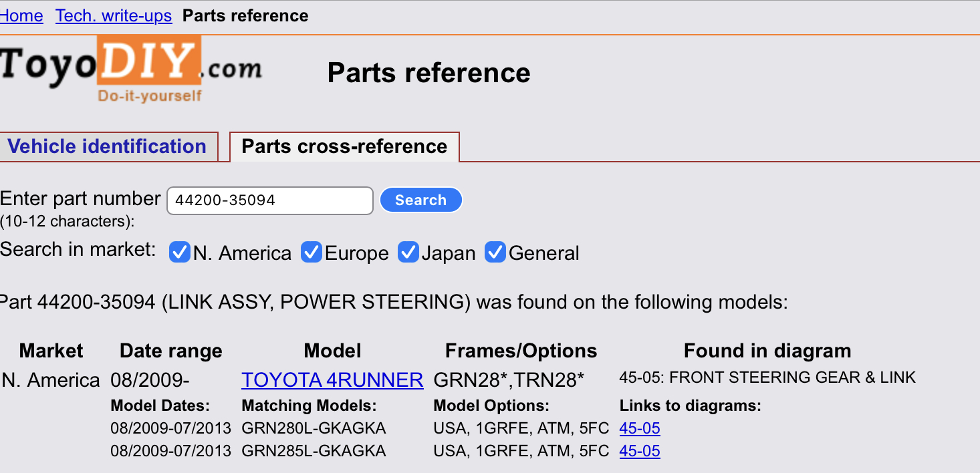Viewport: 980px width, 473px height.
Task: Open the Tech. write-ups breadcrumb link
Action: click(114, 15)
